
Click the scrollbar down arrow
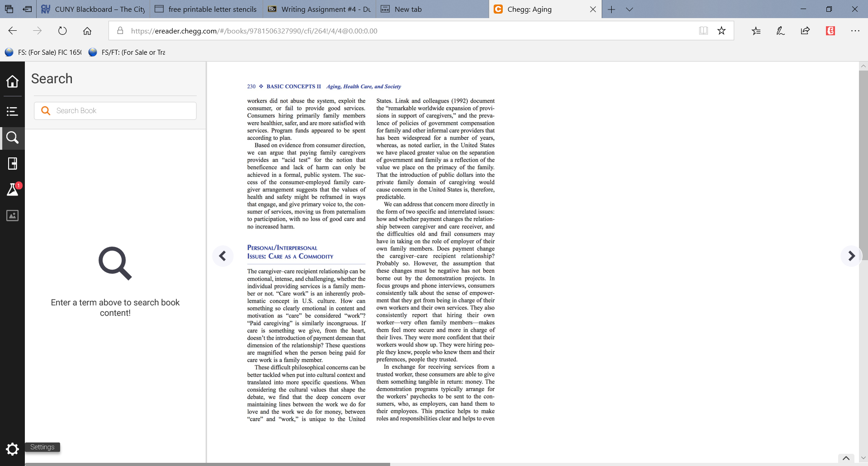(x=863, y=458)
